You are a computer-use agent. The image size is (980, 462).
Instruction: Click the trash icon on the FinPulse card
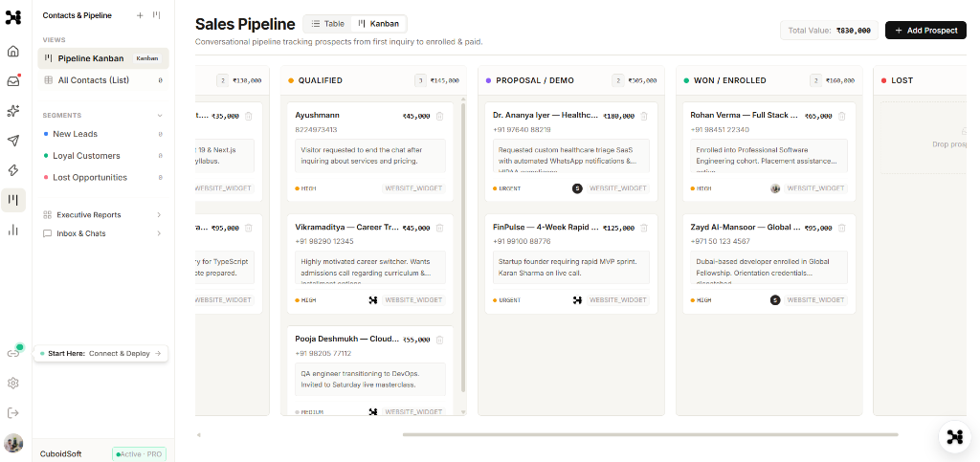point(644,228)
